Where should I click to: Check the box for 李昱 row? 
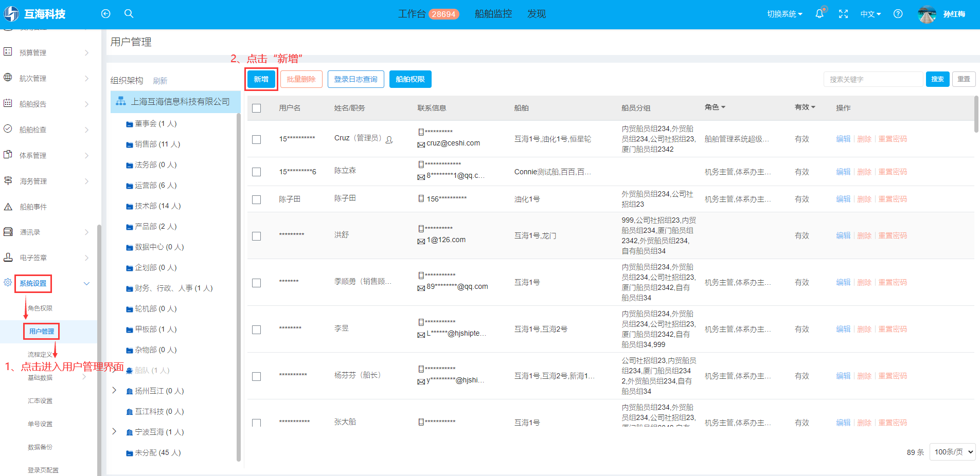coord(257,329)
